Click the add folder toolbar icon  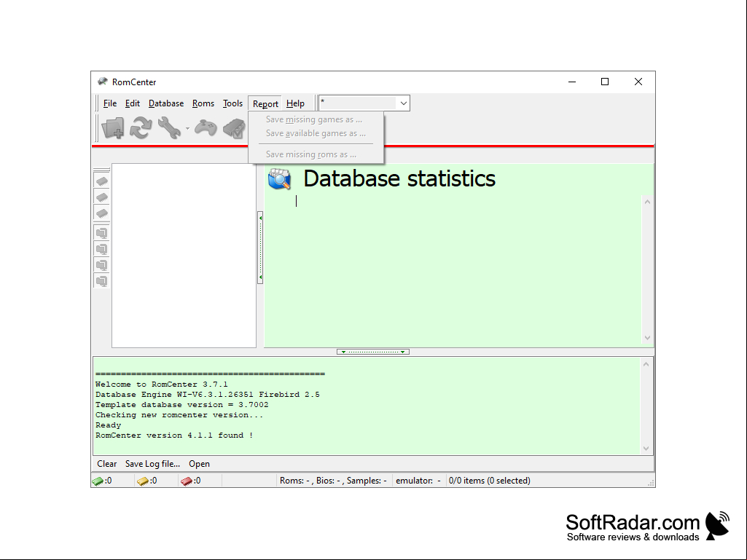click(113, 127)
